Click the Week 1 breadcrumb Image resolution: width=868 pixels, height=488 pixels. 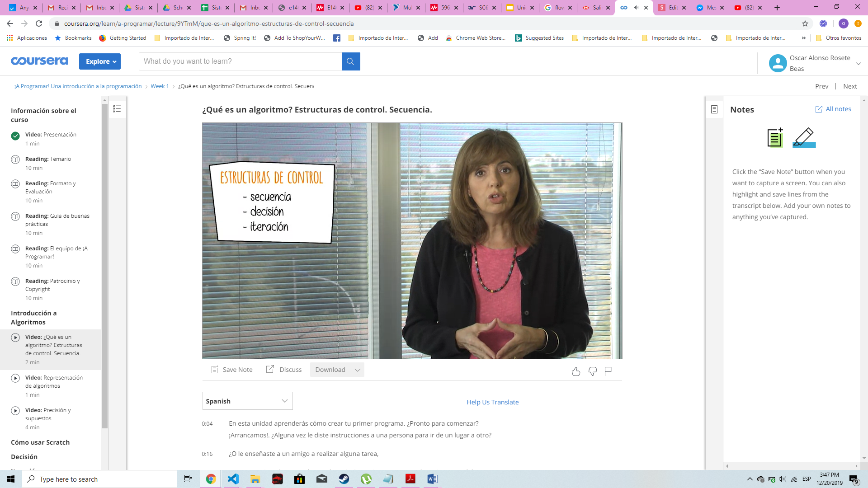coord(160,86)
